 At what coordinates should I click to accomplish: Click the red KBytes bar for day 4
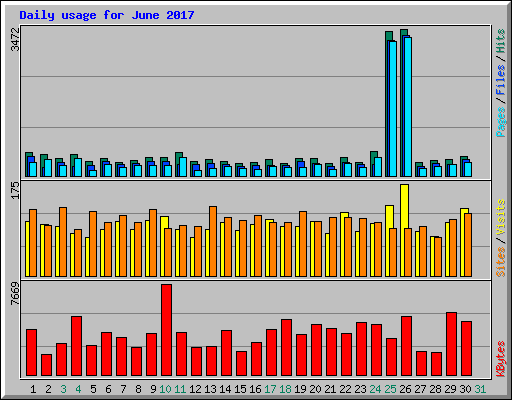[x=76, y=346]
